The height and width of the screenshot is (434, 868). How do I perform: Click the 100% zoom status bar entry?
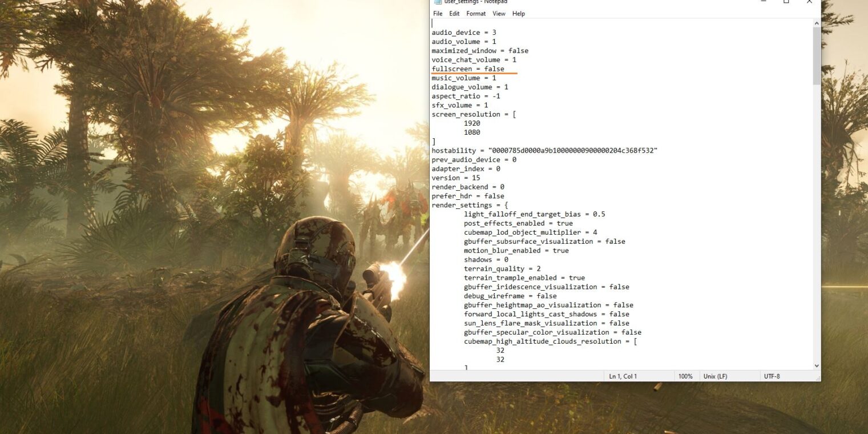pos(685,376)
